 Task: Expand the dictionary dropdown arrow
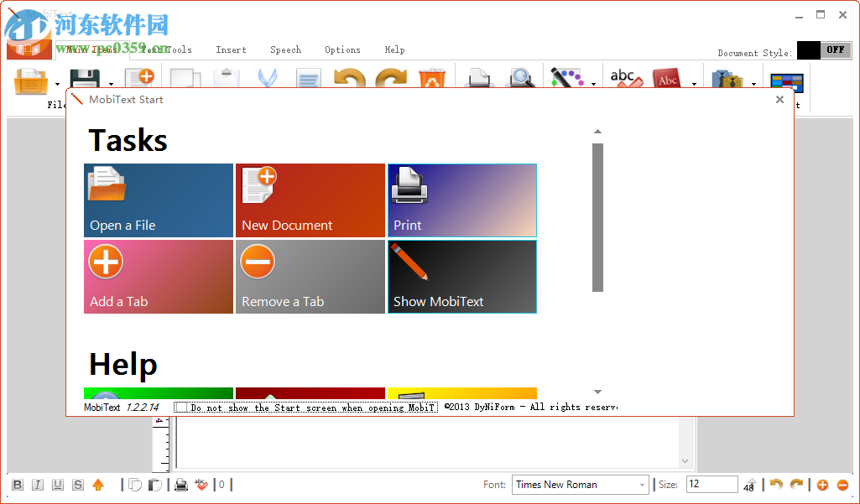coord(695,84)
